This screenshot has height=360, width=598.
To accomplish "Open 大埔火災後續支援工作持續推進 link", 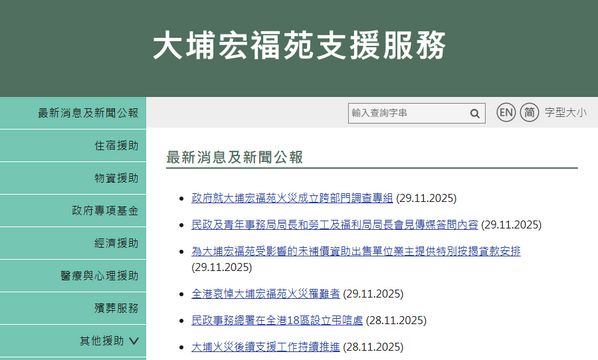I will [x=265, y=347].
